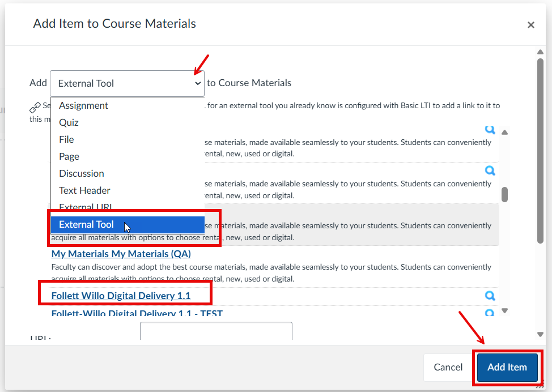Viewport: 552px width, 392px height.
Task: Click the inner list scrollbar thumb
Action: tap(504, 194)
